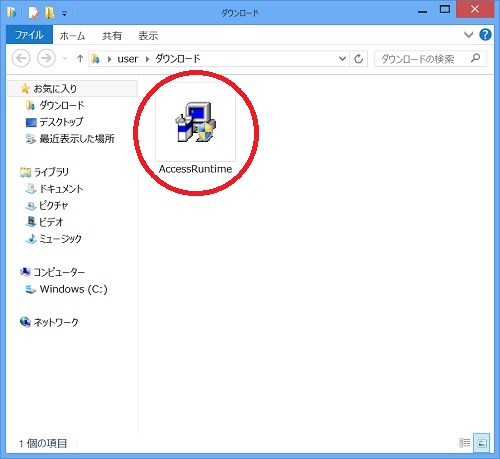500x459 pixels.
Task: Select the AccessRuntime installer file icon
Action: tap(196, 123)
